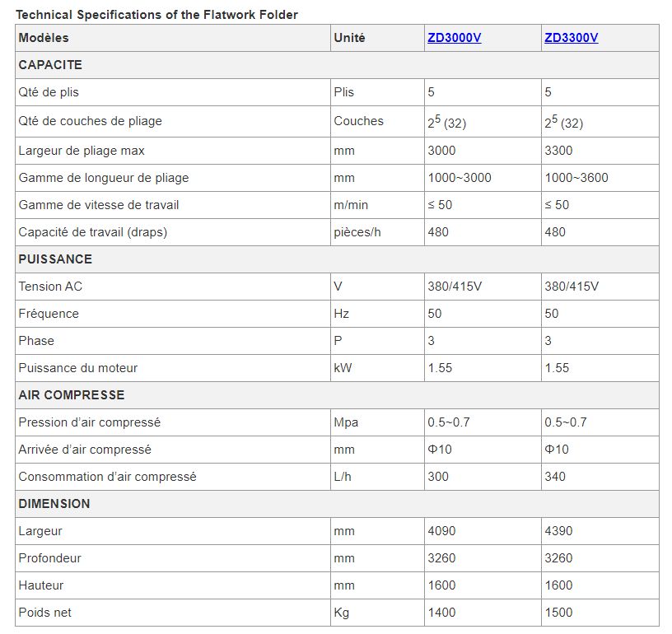
Task: Click the 'Puissance du moteur' row label
Action: pyautogui.click(x=78, y=368)
